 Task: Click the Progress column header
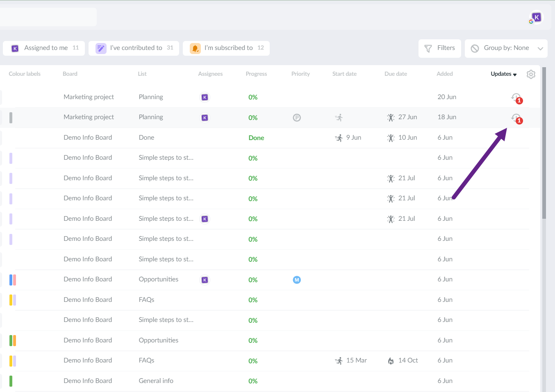256,74
